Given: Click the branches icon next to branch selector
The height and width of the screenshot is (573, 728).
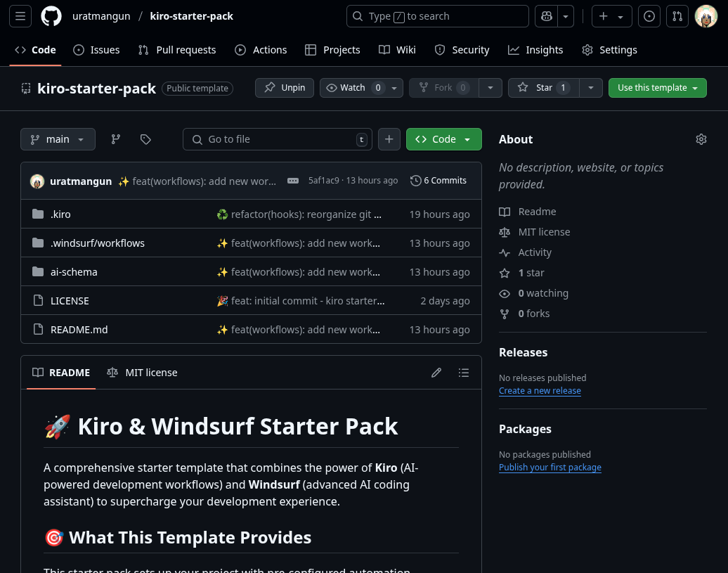Looking at the screenshot, I should click(x=115, y=139).
